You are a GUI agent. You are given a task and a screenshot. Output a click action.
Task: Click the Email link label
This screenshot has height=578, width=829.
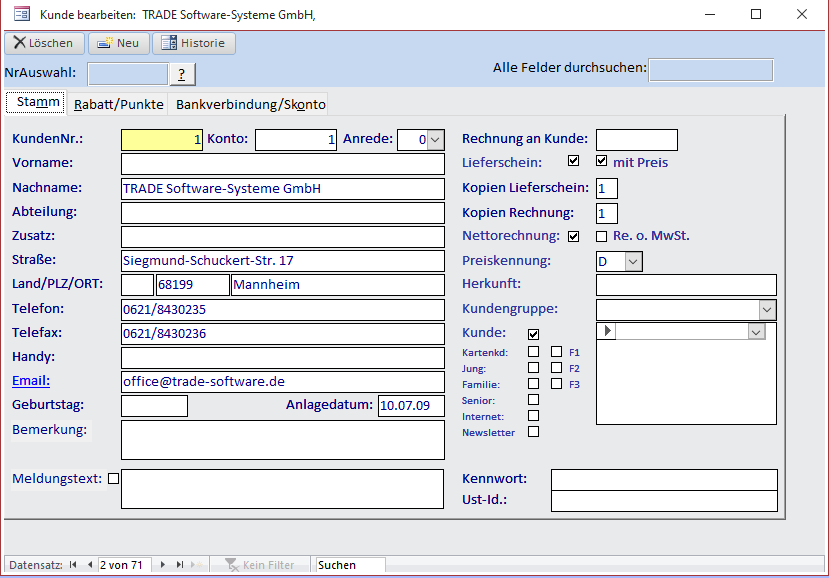pos(31,381)
